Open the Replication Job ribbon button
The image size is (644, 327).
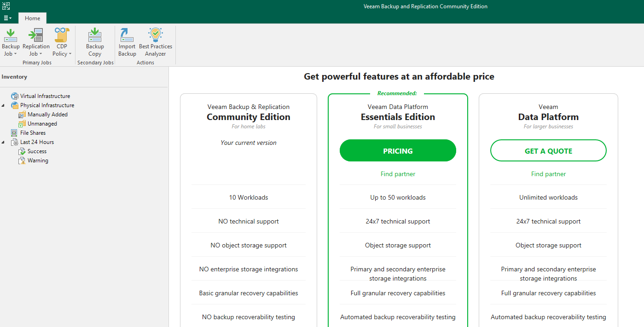pyautogui.click(x=36, y=42)
